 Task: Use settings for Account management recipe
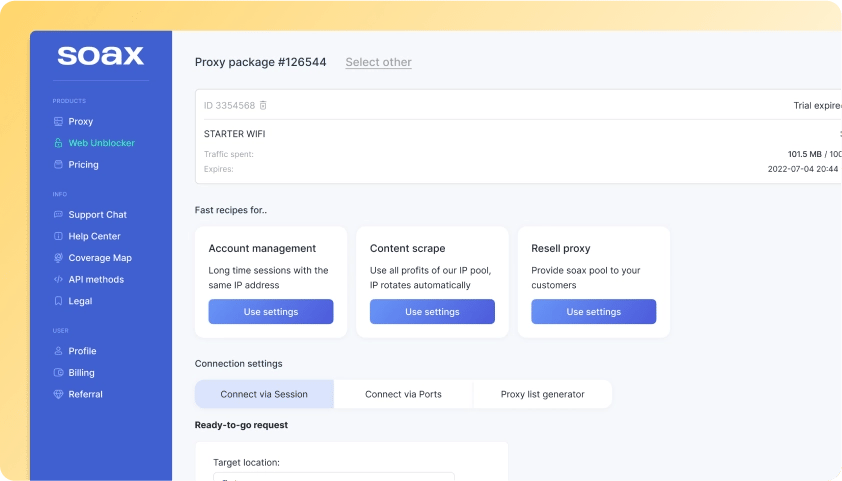click(271, 312)
